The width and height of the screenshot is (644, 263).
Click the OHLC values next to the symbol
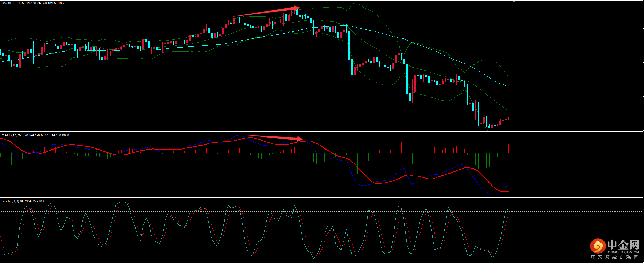point(43,3)
